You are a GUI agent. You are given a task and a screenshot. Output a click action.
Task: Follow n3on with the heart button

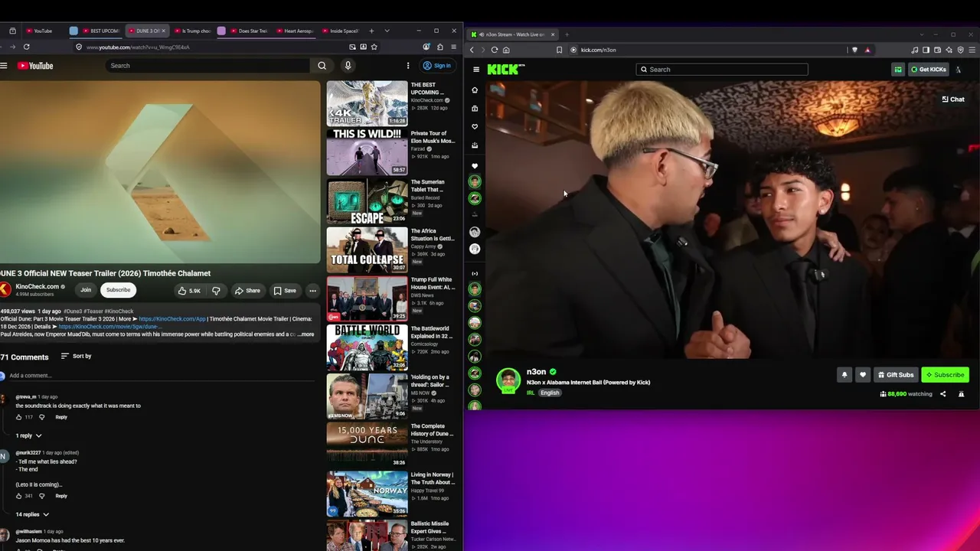click(863, 375)
